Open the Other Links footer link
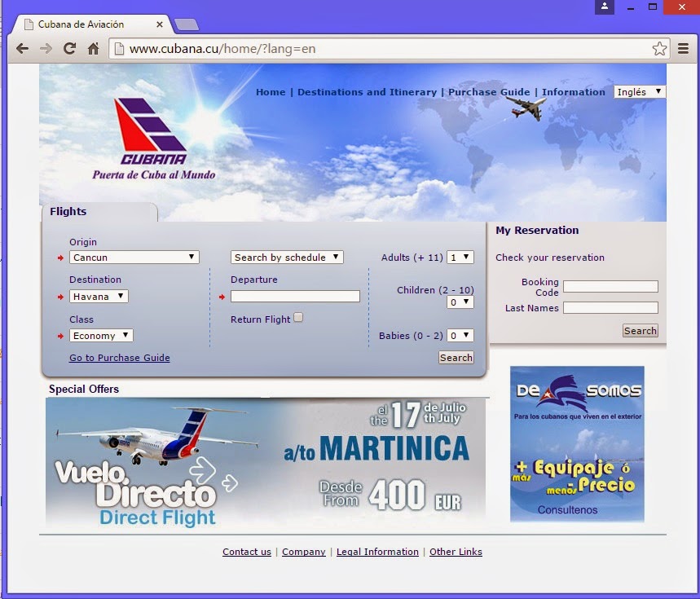 click(456, 552)
